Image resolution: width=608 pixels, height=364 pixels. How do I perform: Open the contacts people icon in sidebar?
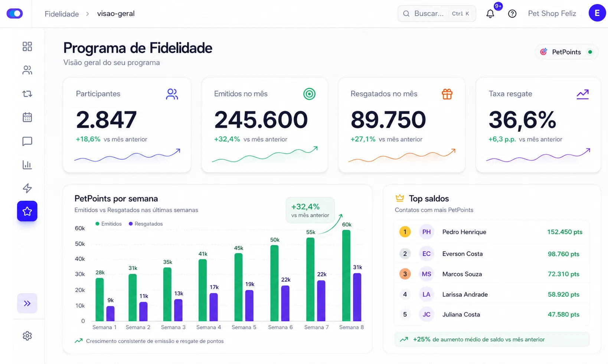pos(27,70)
